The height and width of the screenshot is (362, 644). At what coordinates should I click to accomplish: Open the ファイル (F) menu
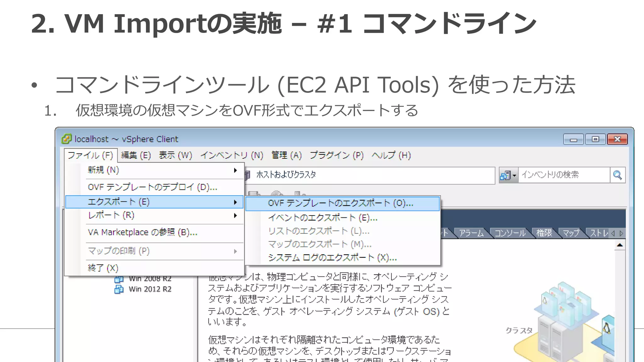pos(91,155)
